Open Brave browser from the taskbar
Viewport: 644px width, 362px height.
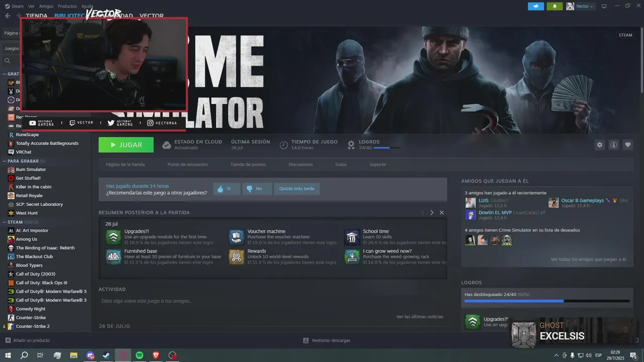[x=156, y=355]
